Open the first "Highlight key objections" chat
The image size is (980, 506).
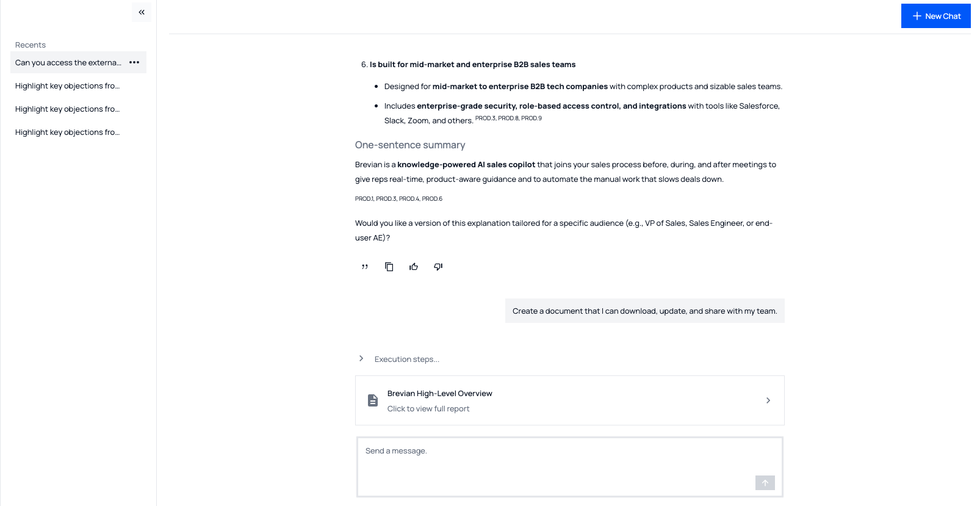(67, 85)
